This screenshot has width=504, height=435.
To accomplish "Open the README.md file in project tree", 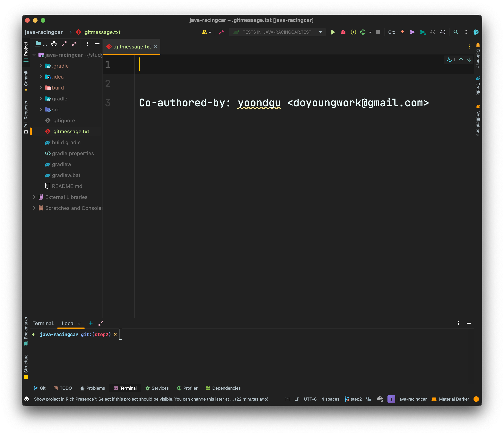I will [x=67, y=186].
